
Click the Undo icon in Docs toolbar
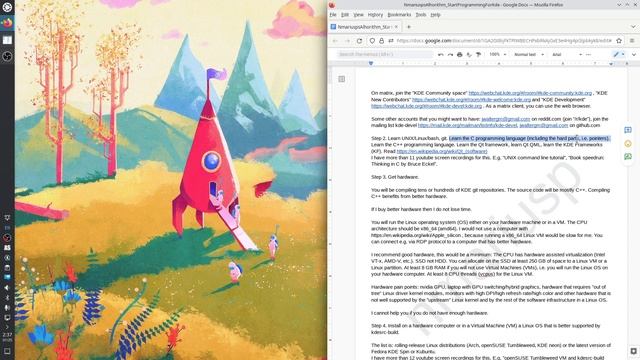point(440,54)
